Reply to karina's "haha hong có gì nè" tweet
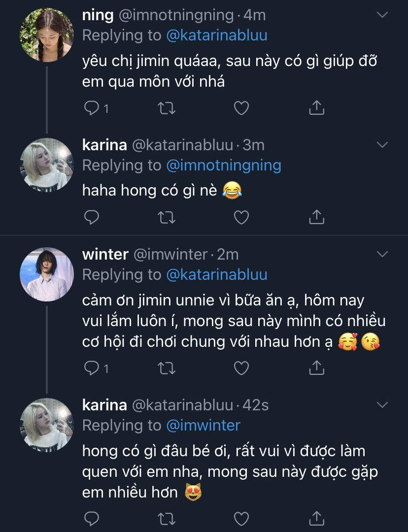The width and height of the screenshot is (408, 532). pyautogui.click(x=92, y=217)
